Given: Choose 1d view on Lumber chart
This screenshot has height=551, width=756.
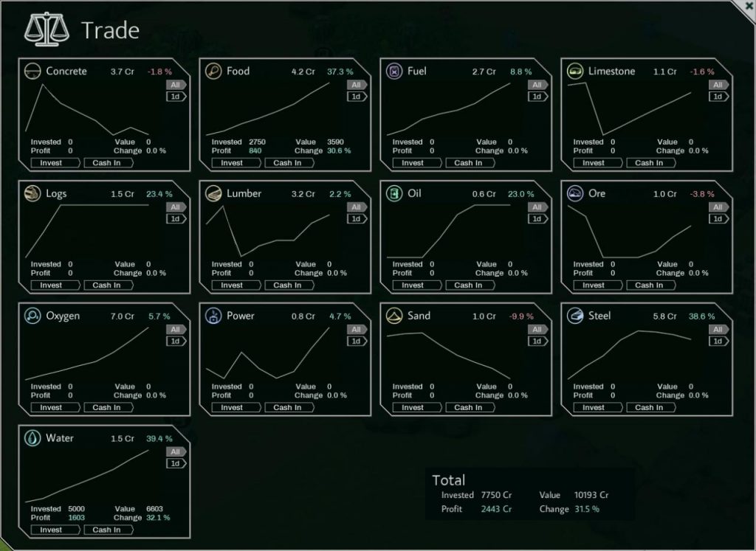Looking at the screenshot, I should (x=356, y=219).
